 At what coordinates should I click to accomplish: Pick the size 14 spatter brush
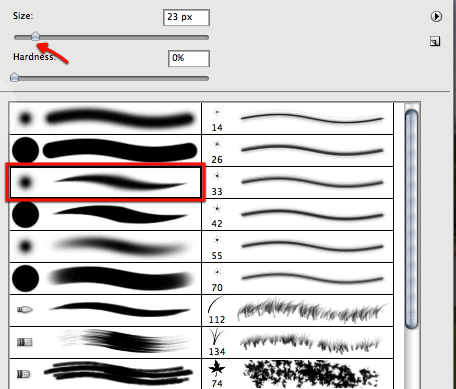pyautogui.click(x=298, y=119)
